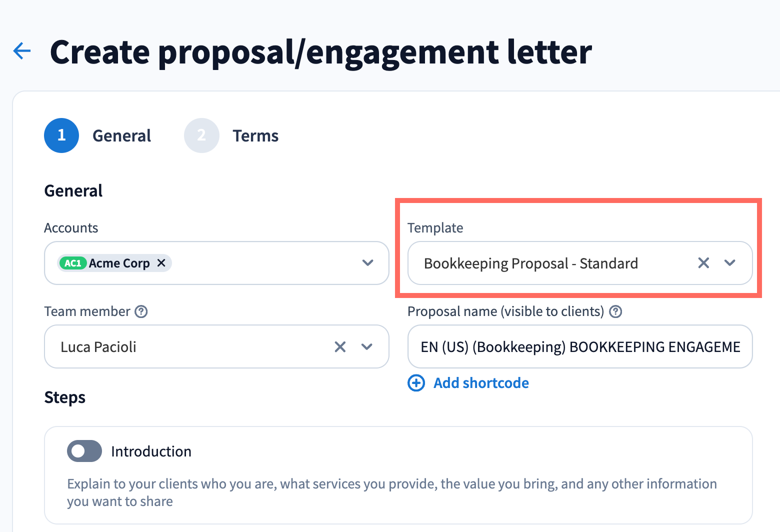Click the Bookkeeping Proposal - Standard template text

(530, 263)
